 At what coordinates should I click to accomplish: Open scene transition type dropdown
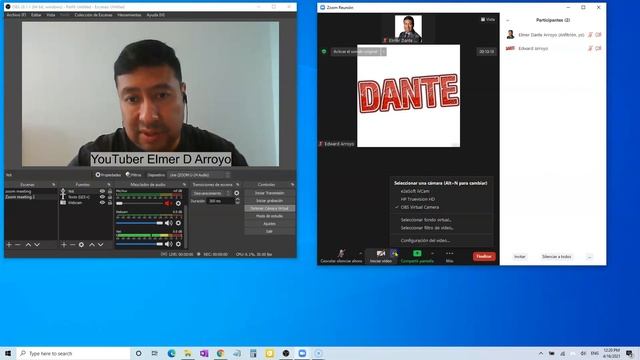(212, 193)
